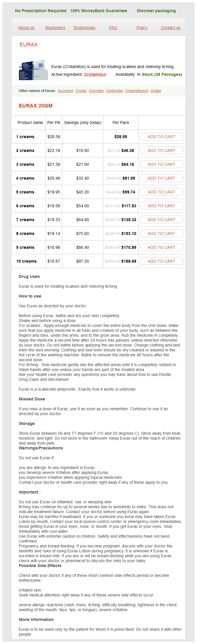Open the About us page
Screen dimensions: 197x644
click(26, 28)
